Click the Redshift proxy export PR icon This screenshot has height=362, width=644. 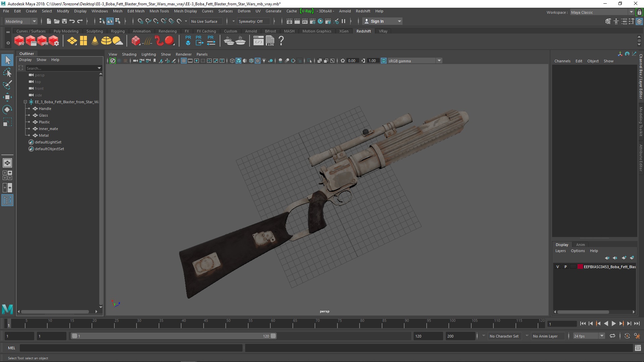pos(200,41)
